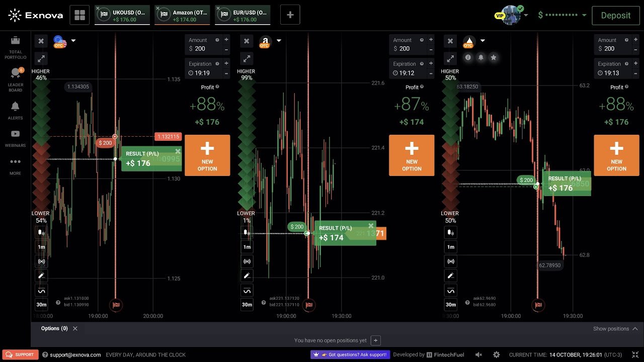Open Webinars from the sidebar
Screen dimensions: 644x362
[16, 138]
